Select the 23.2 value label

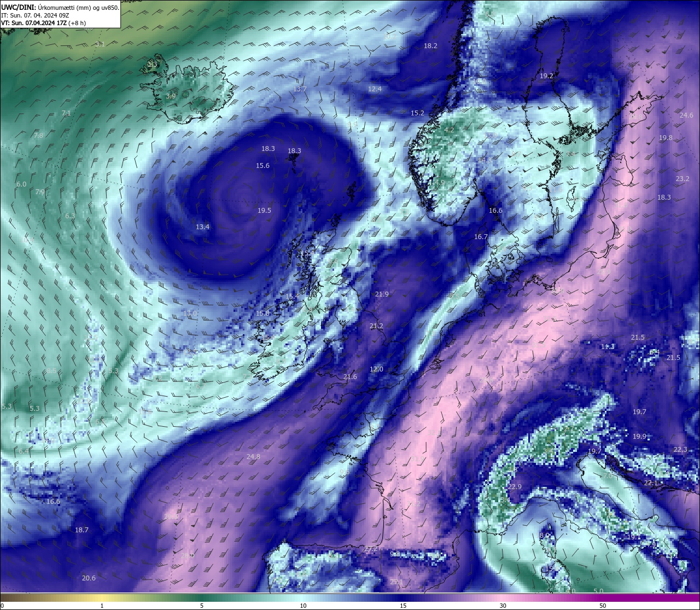(x=682, y=179)
